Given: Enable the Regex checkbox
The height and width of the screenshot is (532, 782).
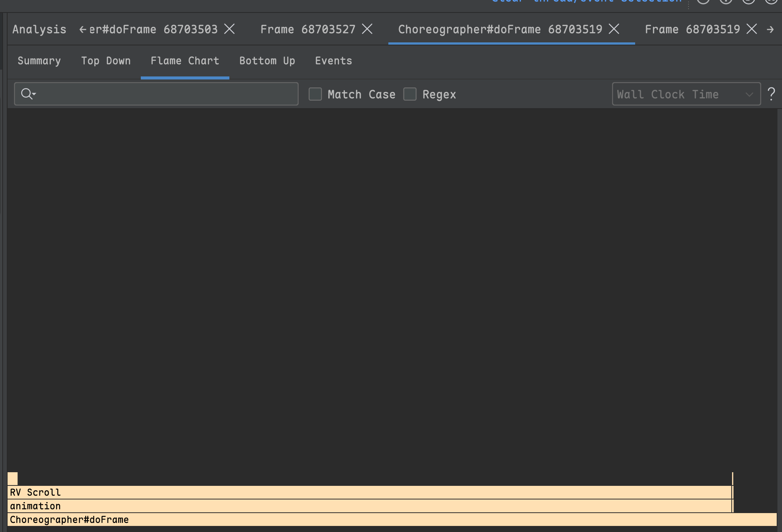Looking at the screenshot, I should tap(410, 94).
